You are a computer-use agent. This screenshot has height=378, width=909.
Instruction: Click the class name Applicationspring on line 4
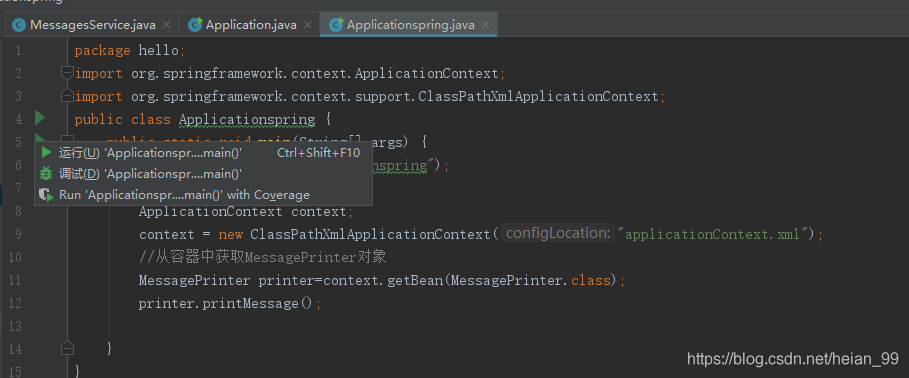point(247,119)
